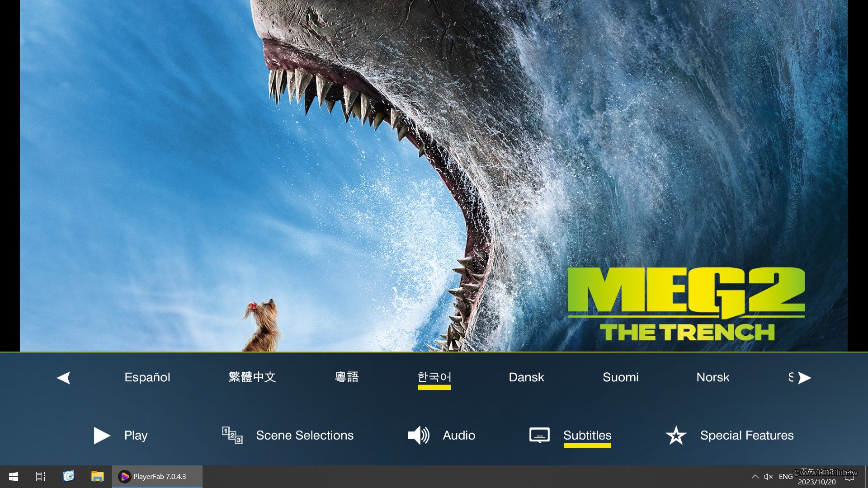The width and height of the screenshot is (868, 488).
Task: Toggle the muted volume tray icon
Action: 768,476
